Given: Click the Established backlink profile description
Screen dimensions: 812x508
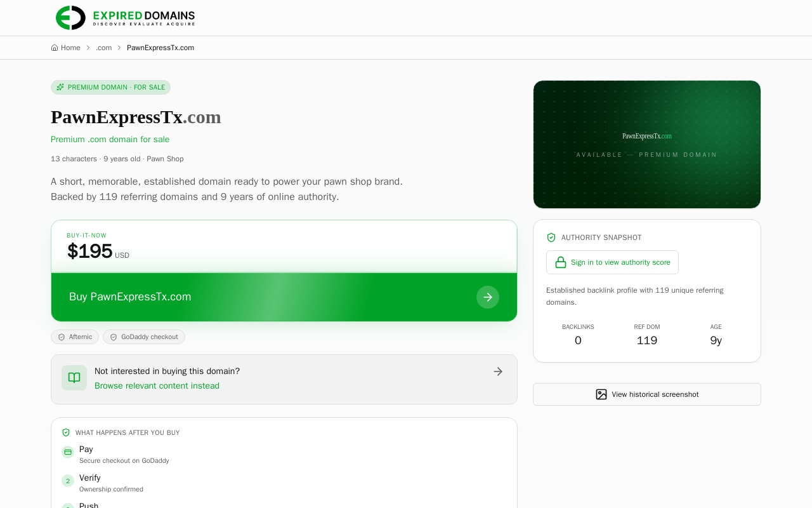Looking at the screenshot, I should point(635,296).
